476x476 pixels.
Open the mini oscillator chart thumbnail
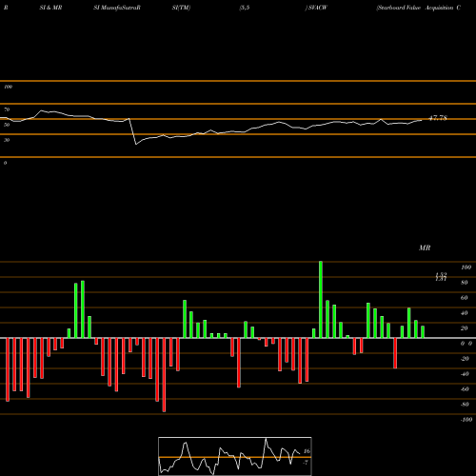point(235,456)
